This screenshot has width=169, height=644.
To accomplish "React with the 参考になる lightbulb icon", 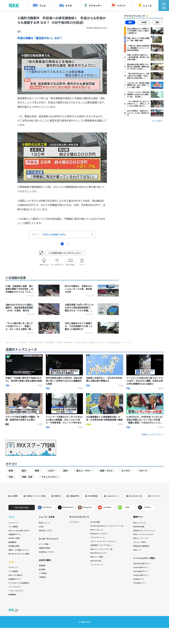I will click(44, 261).
